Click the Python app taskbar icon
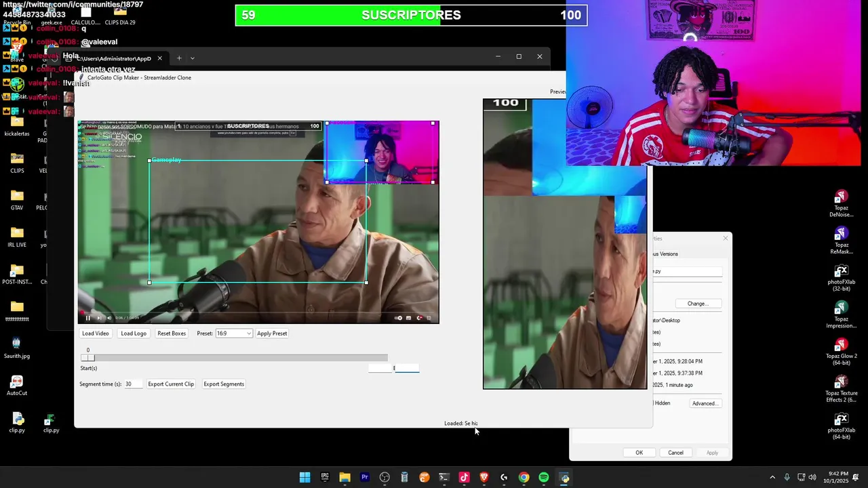 click(564, 477)
